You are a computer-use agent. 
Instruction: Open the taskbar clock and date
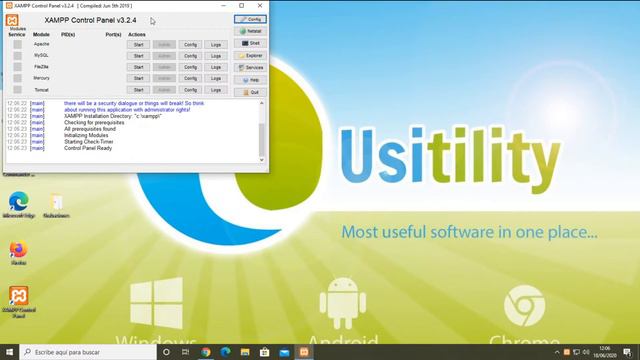(604, 352)
